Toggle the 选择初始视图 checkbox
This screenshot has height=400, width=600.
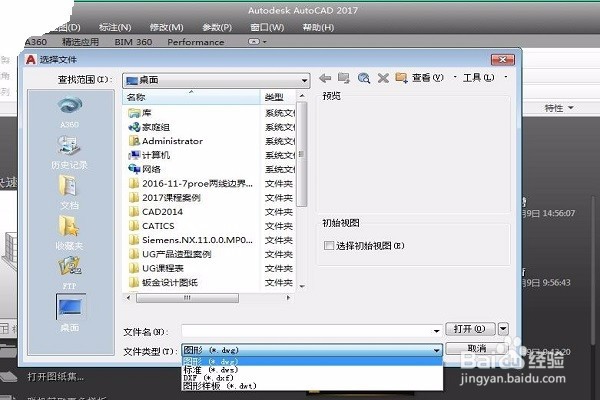(329, 245)
